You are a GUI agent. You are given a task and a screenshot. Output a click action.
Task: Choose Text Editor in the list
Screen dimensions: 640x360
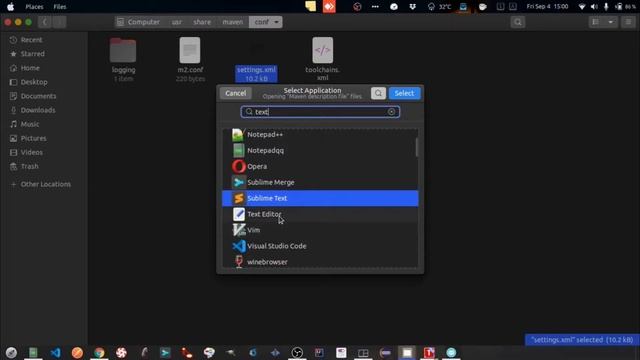pos(320,214)
